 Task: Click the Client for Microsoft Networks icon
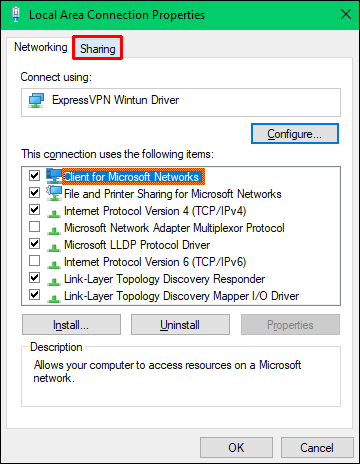pyautogui.click(x=54, y=176)
